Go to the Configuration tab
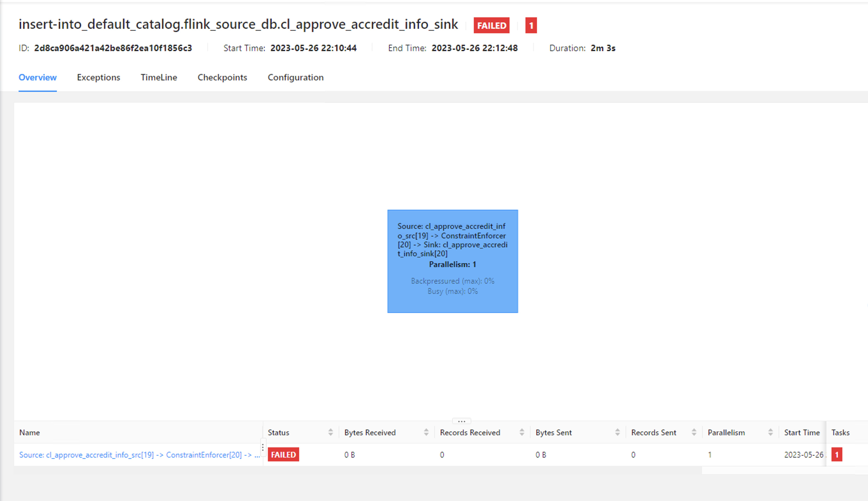The height and width of the screenshot is (501, 868). (296, 77)
